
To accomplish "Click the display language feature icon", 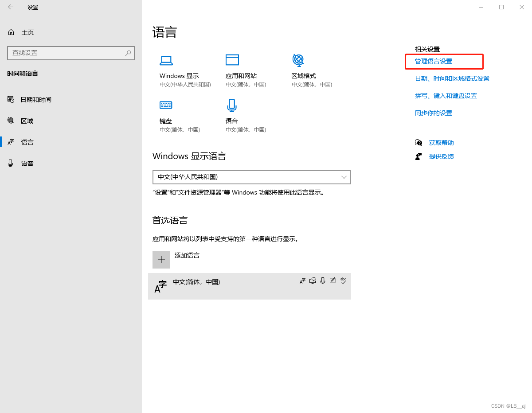I will coord(302,281).
